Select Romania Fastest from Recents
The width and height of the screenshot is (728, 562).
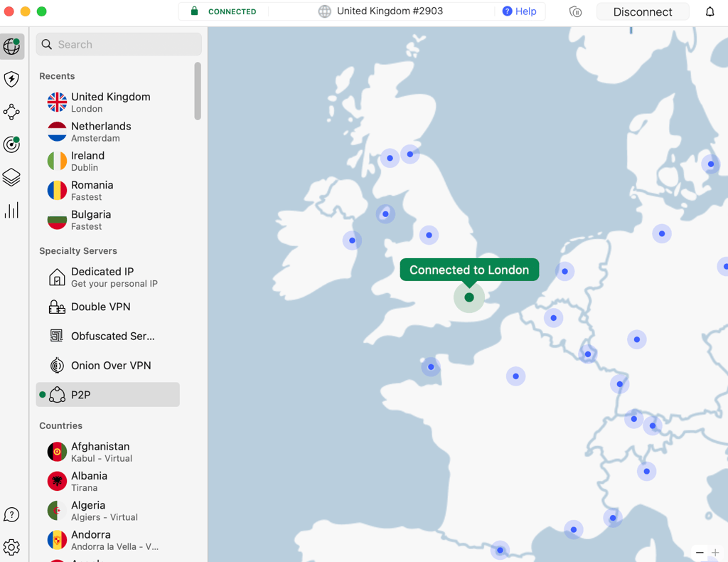point(108,191)
